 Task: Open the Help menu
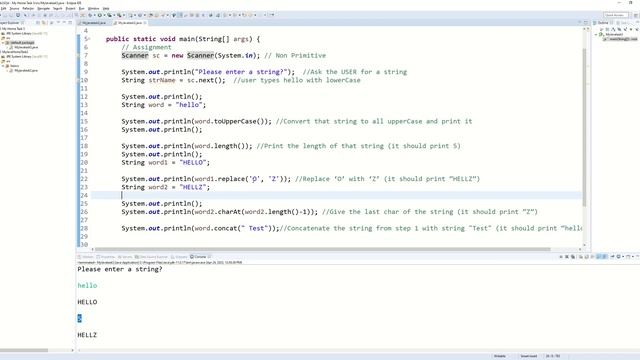click(106, 9)
